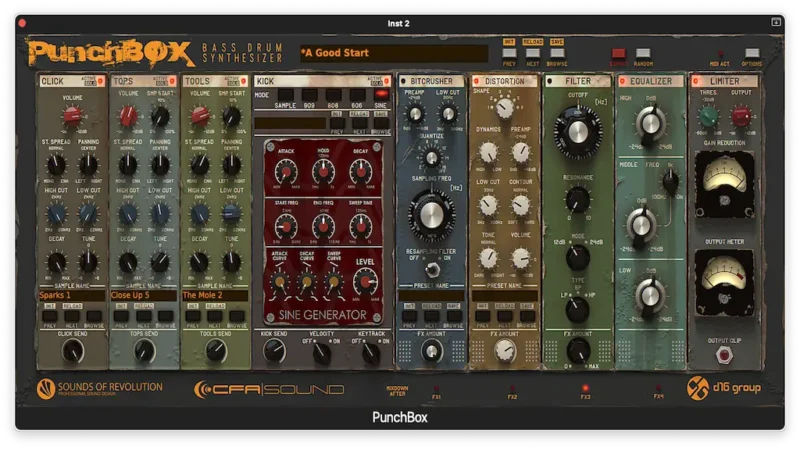Click the large filter CUTOFF knob
Screen dimensions: 800x450
click(578, 133)
